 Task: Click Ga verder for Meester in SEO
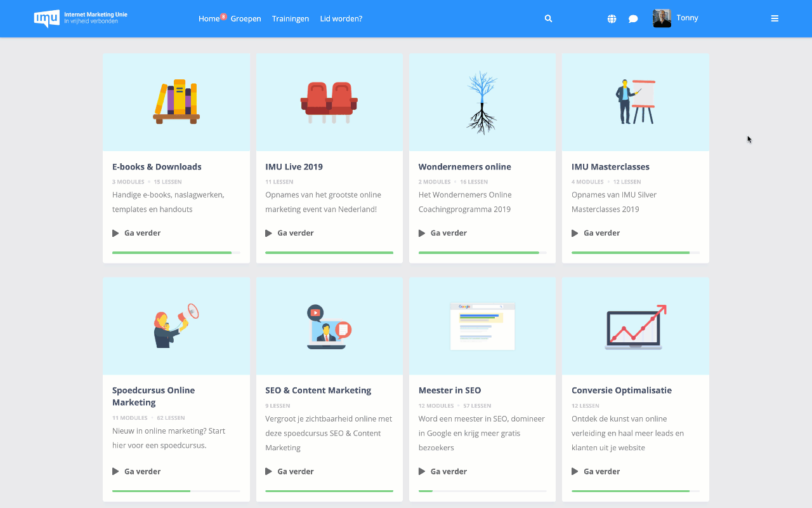pos(449,471)
